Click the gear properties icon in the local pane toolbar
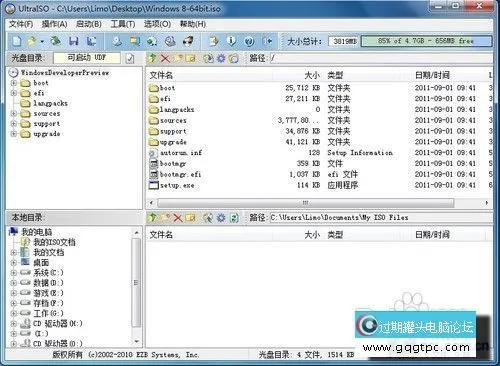 point(221,218)
